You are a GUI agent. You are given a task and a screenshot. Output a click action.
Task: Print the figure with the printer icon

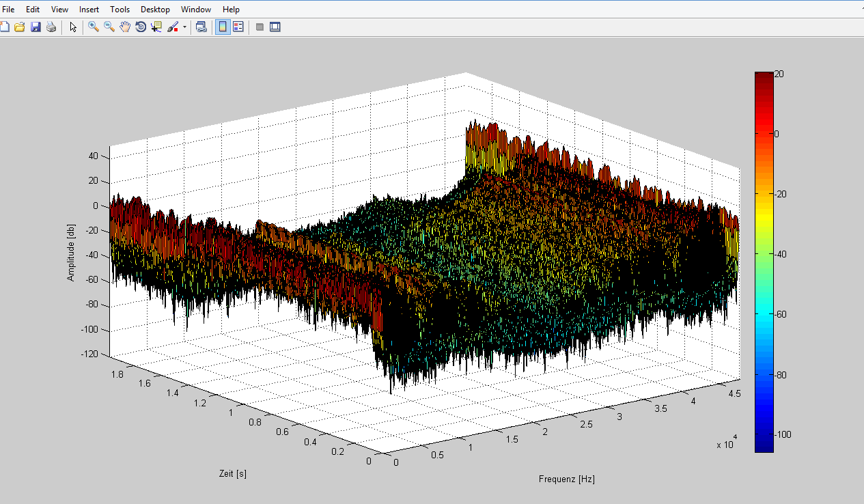(x=51, y=27)
